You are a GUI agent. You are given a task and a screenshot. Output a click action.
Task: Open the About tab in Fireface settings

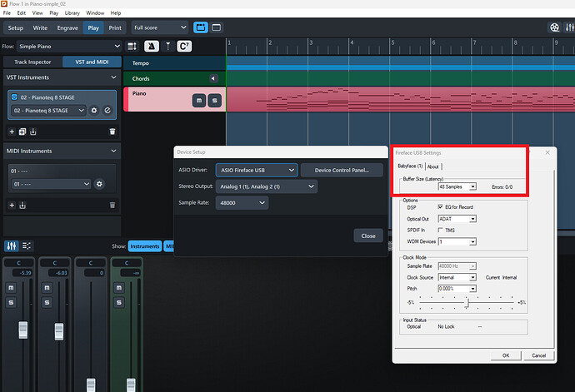coord(433,166)
